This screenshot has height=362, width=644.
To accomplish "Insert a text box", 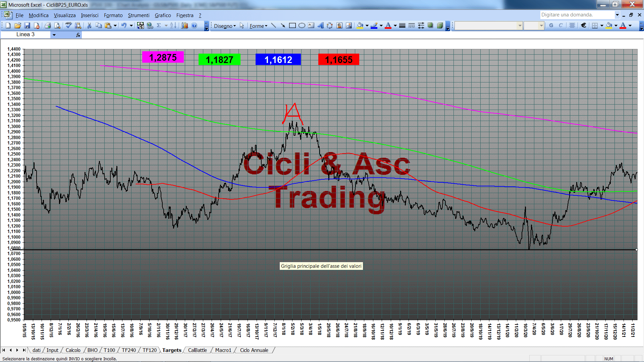I will (311, 25).
